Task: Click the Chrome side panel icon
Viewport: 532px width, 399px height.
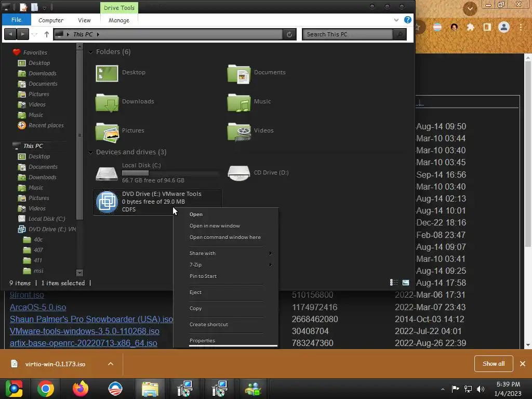Action: click(x=487, y=27)
